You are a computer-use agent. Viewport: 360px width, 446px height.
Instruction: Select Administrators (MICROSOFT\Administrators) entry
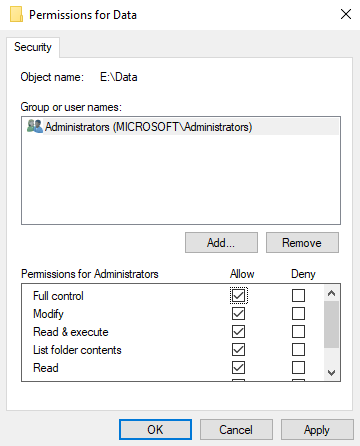[181, 127]
